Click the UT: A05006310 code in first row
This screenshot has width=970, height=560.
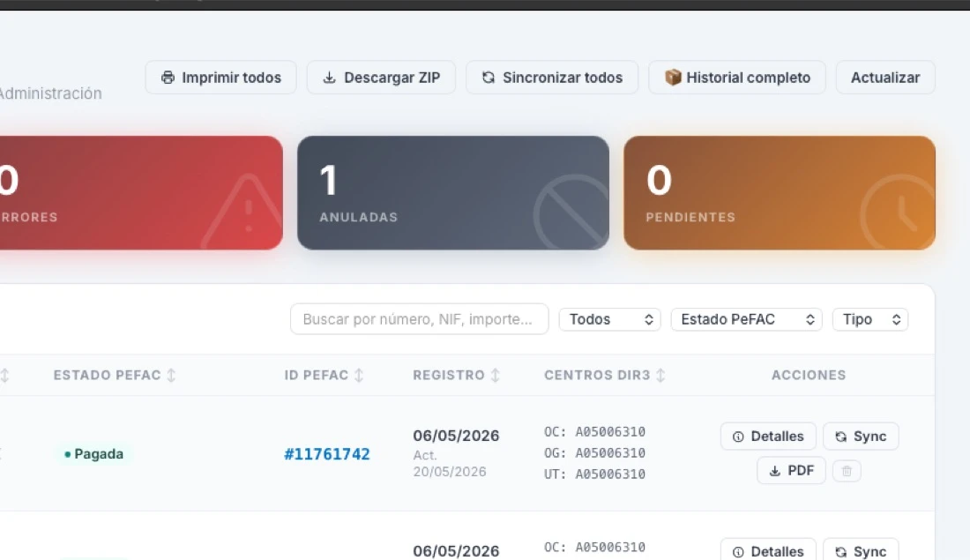click(x=595, y=474)
